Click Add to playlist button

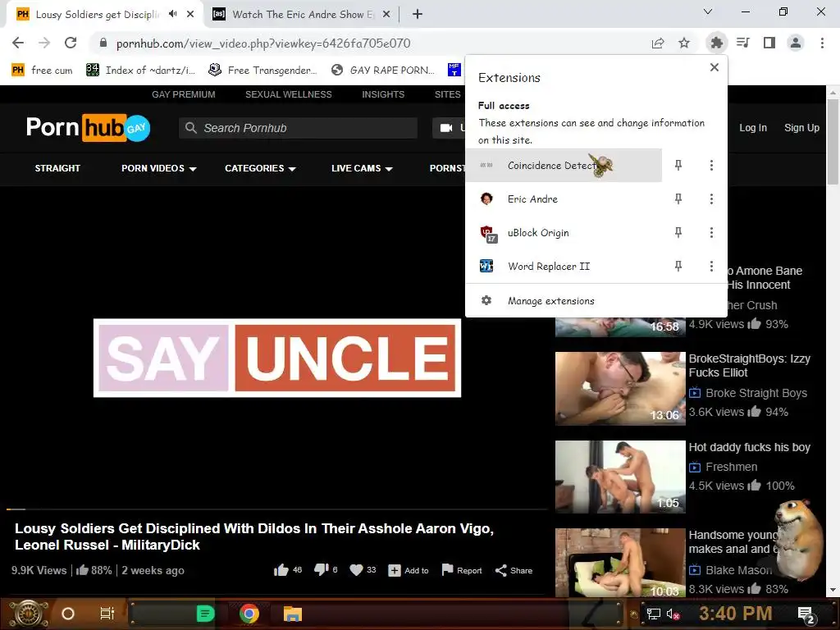[409, 571]
